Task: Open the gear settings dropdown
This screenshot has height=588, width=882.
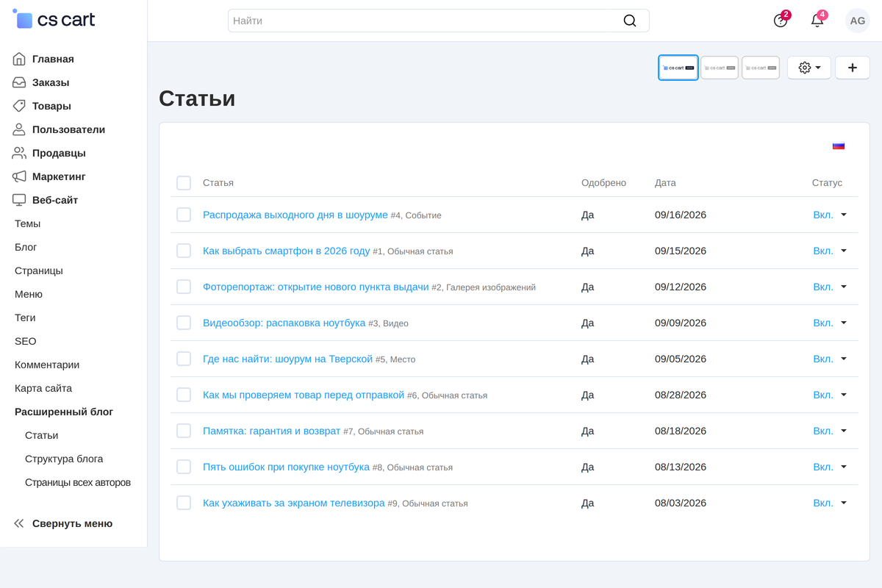Action: (x=809, y=68)
